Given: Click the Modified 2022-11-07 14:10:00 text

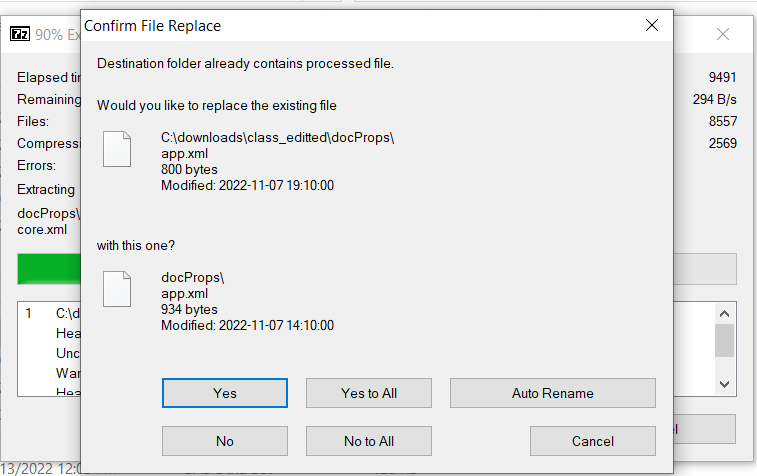Looking at the screenshot, I should (x=247, y=325).
